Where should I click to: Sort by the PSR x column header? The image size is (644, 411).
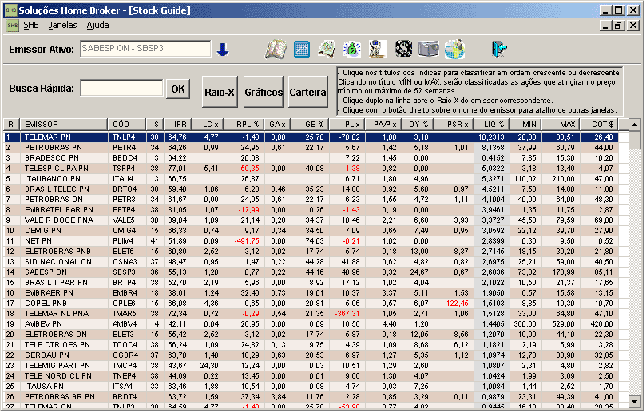453,124
